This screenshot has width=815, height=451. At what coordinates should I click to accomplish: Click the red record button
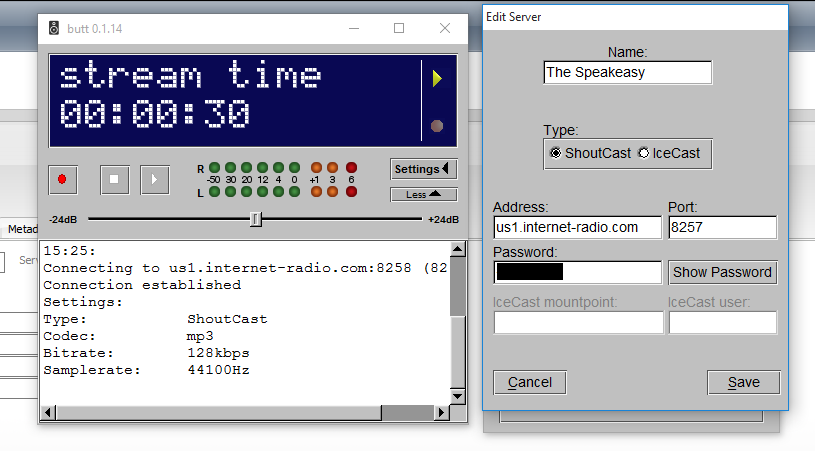62,180
